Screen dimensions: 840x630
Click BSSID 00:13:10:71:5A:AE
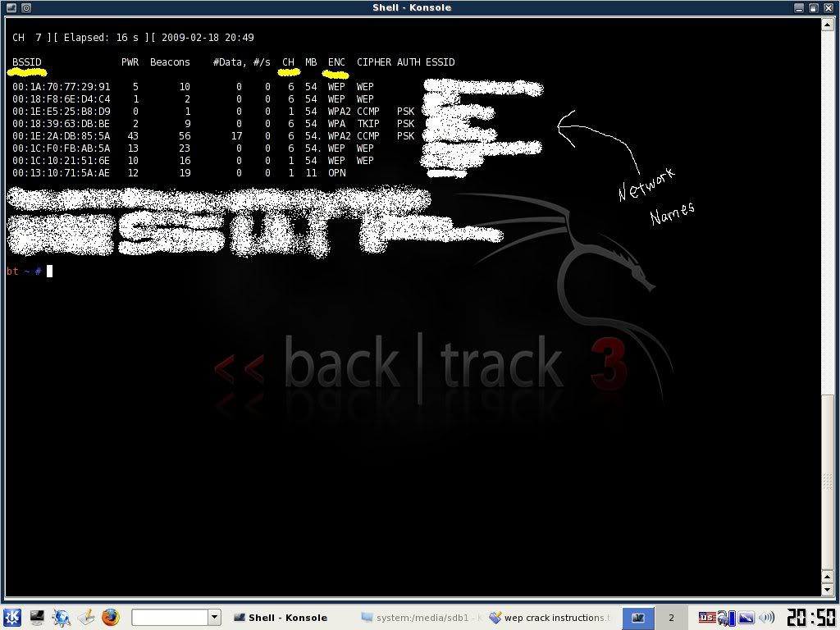click(x=61, y=172)
